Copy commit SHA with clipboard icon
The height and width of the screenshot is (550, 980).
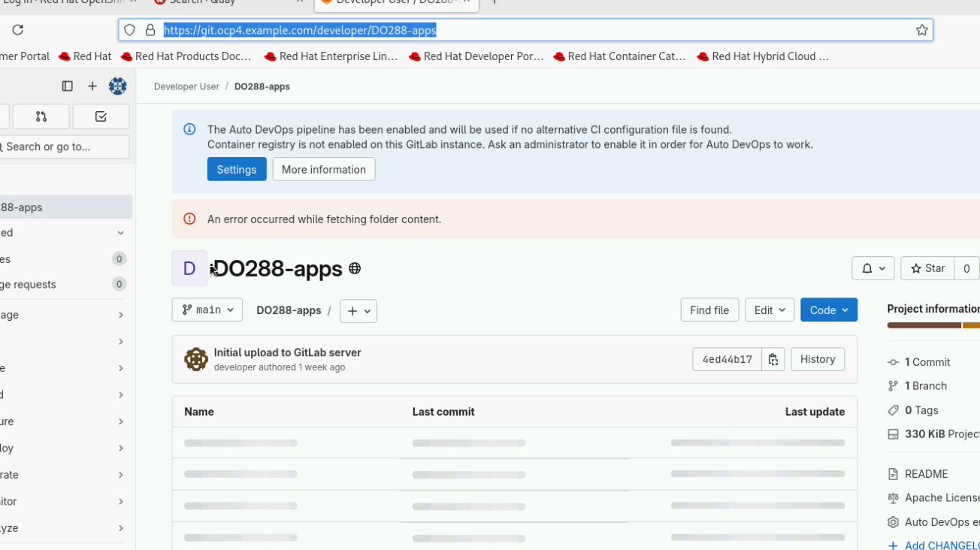(x=773, y=359)
